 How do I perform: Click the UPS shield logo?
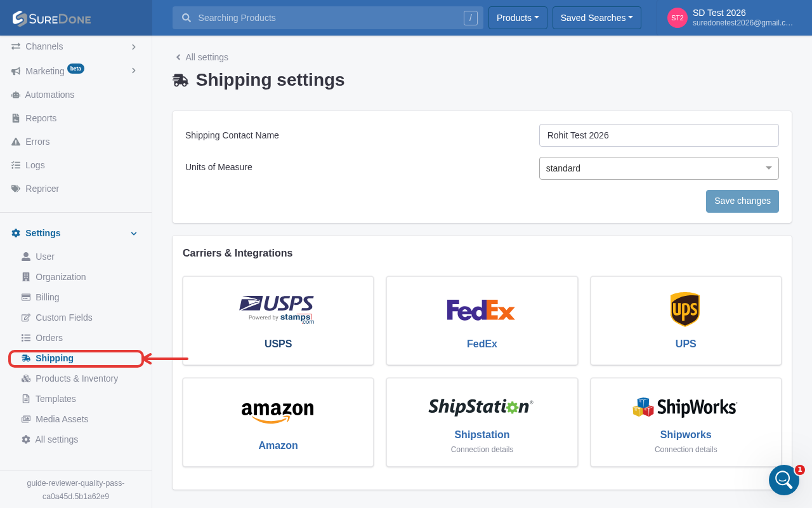pos(685,309)
